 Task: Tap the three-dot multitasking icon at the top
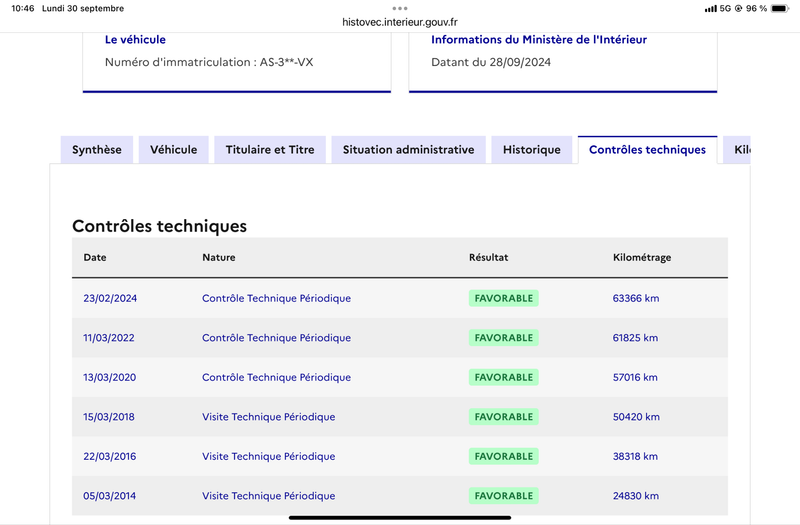pyautogui.click(x=400, y=8)
